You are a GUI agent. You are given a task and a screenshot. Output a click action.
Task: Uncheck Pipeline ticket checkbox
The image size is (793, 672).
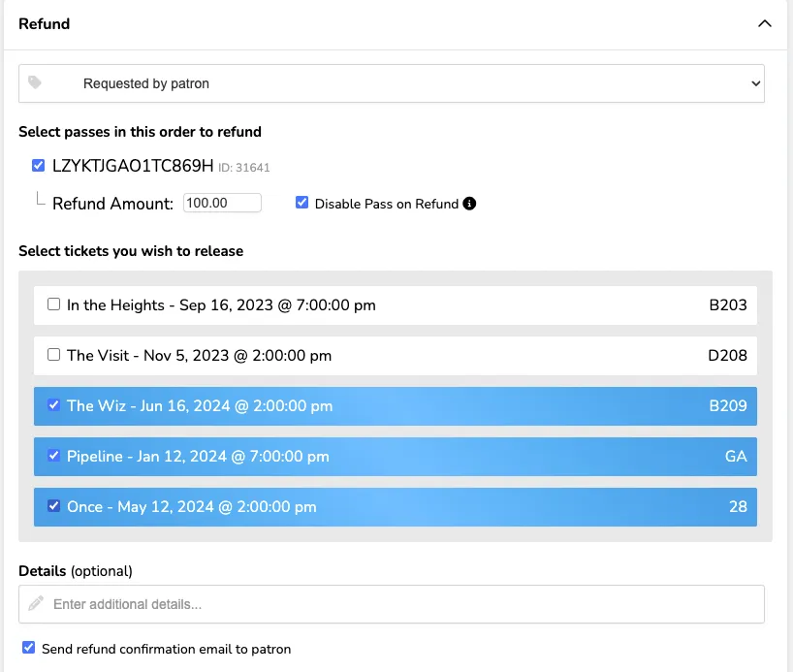53,456
